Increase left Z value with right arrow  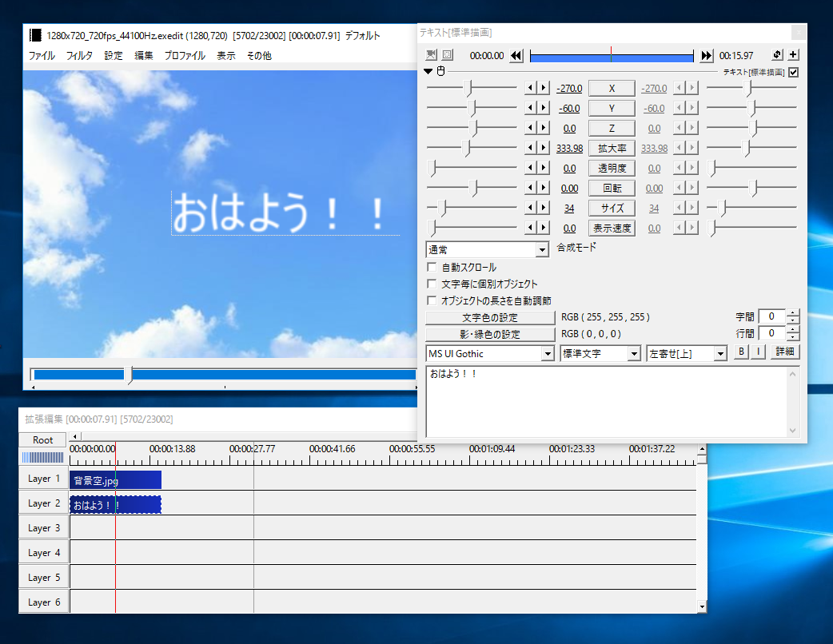pyautogui.click(x=543, y=128)
